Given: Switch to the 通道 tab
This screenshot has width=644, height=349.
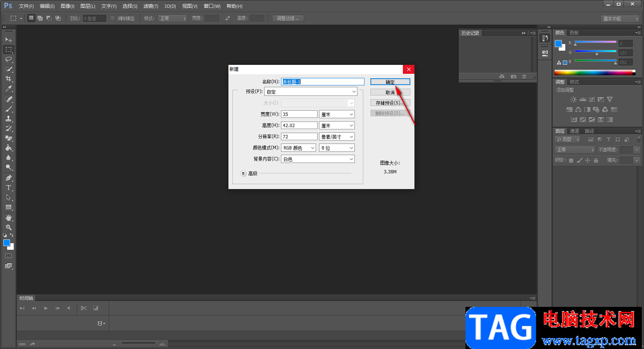Looking at the screenshot, I should [574, 131].
